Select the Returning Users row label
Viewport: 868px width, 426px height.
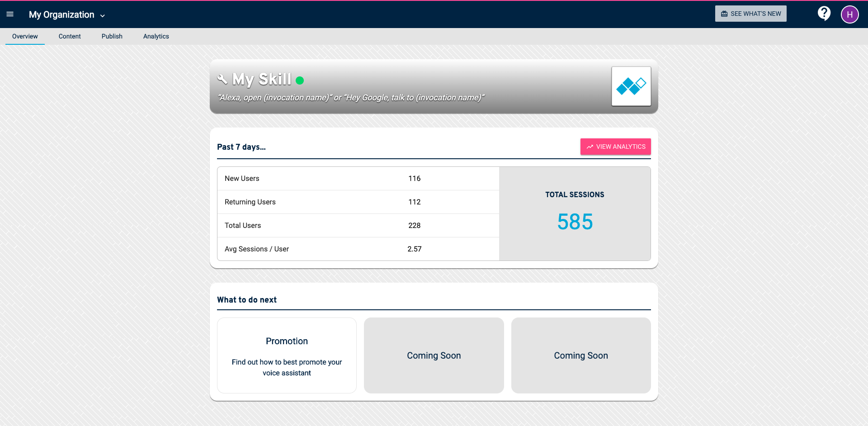[250, 202]
